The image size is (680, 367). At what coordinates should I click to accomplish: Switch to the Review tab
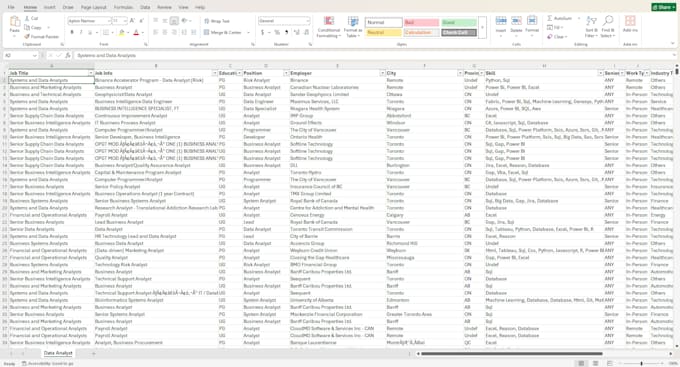click(x=164, y=7)
